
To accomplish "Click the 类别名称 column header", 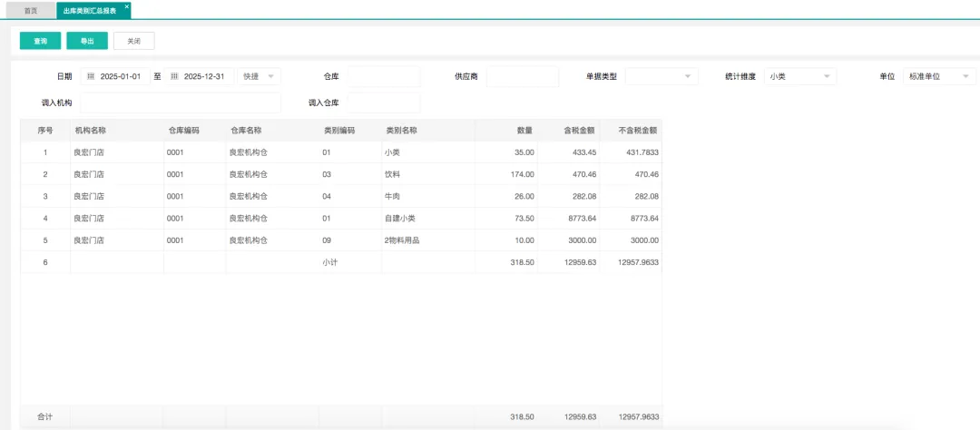I will click(x=401, y=131).
